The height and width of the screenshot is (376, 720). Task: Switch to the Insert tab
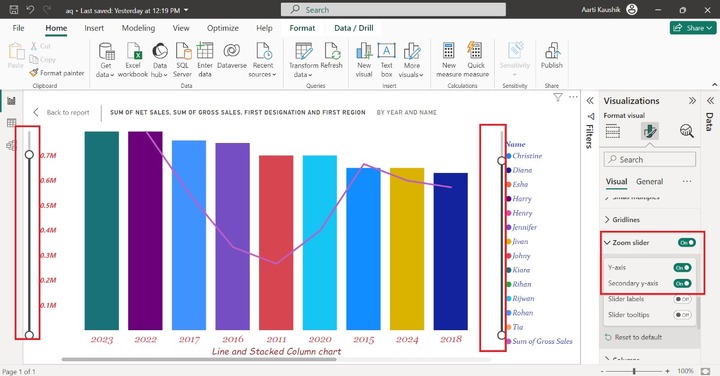pos(94,28)
